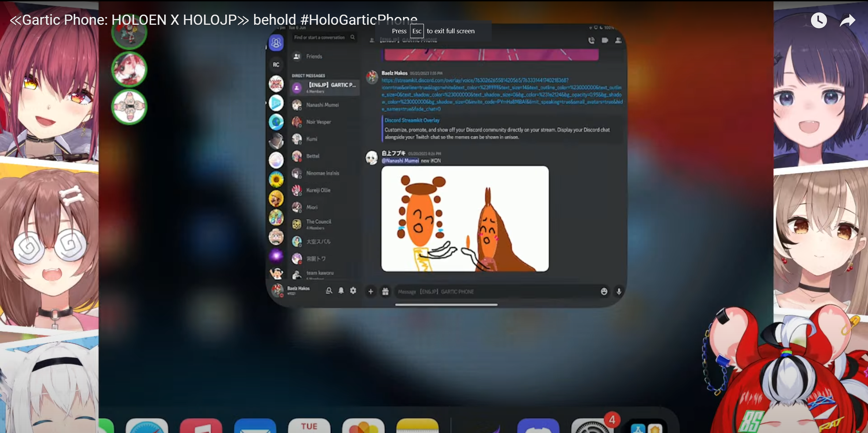This screenshot has width=868, height=433.
Task: Open 大空スバル direct message
Action: coord(325,242)
